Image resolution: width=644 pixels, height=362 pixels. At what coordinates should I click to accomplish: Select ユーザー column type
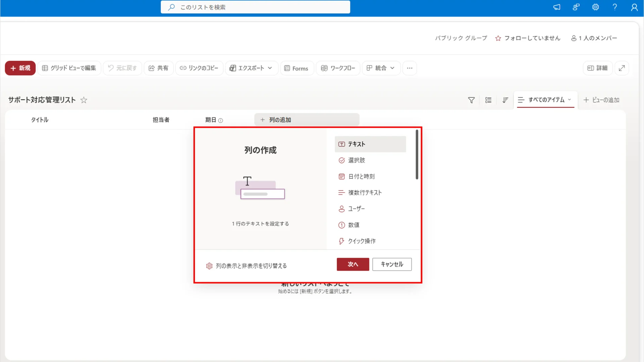tap(370, 208)
